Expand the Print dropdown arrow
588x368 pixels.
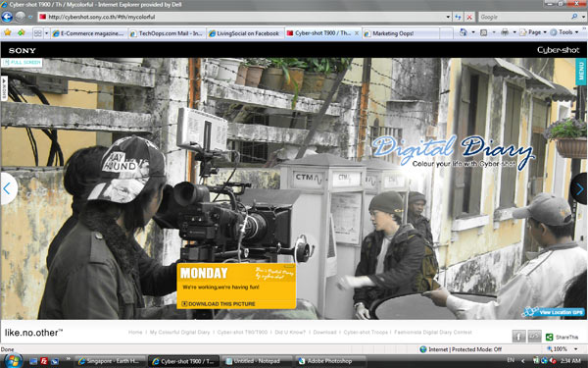point(514,32)
